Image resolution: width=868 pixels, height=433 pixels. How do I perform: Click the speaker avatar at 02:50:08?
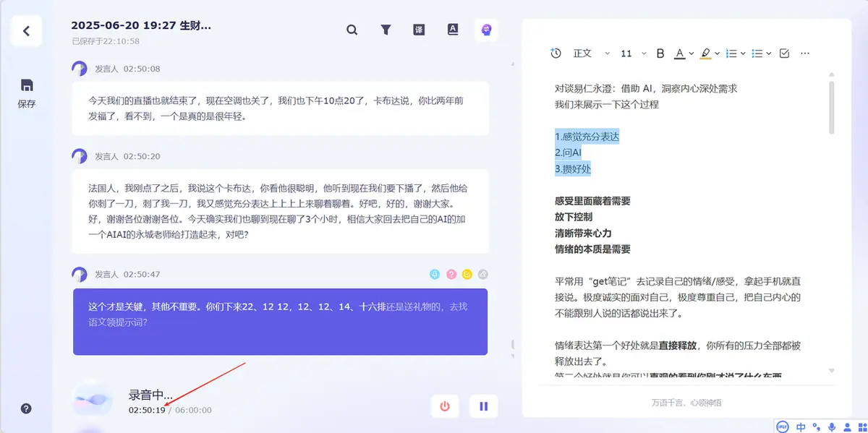pos(80,69)
